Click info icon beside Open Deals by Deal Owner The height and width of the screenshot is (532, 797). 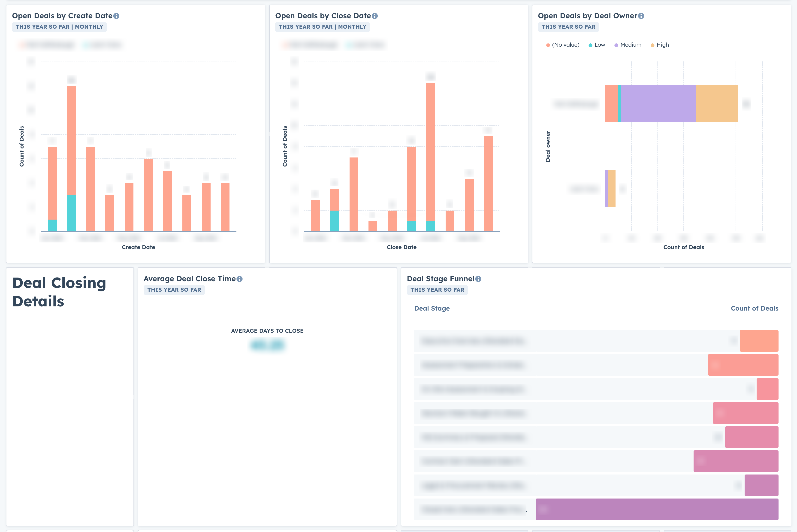pyautogui.click(x=641, y=16)
